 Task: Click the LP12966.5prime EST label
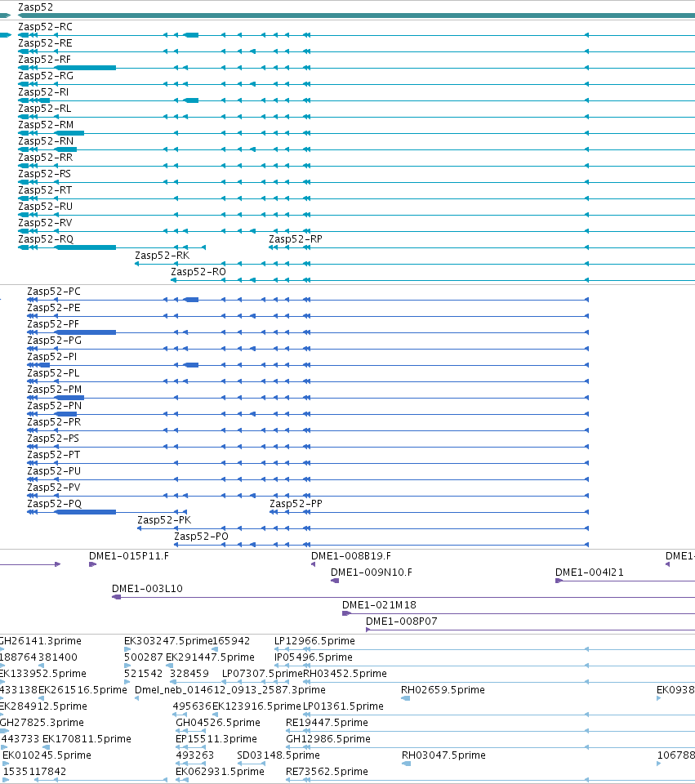point(314,641)
